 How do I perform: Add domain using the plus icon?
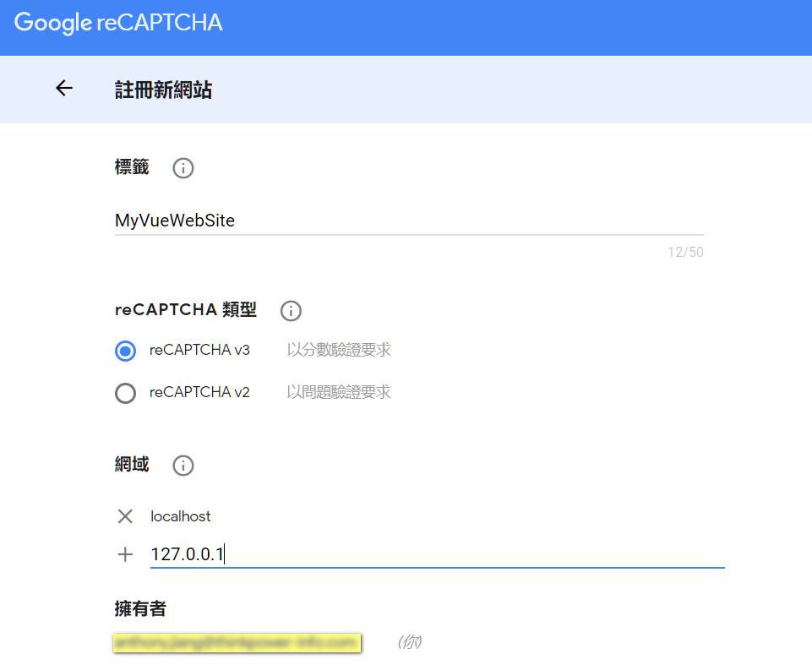tap(125, 554)
